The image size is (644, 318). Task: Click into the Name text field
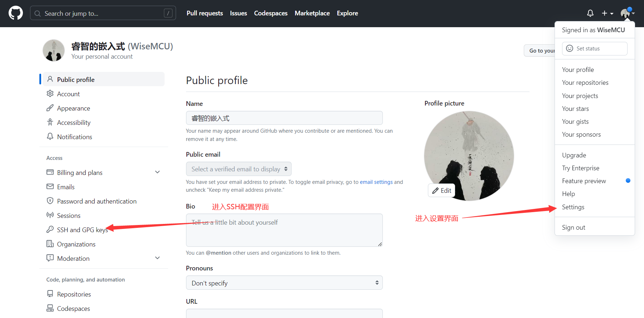pos(284,118)
